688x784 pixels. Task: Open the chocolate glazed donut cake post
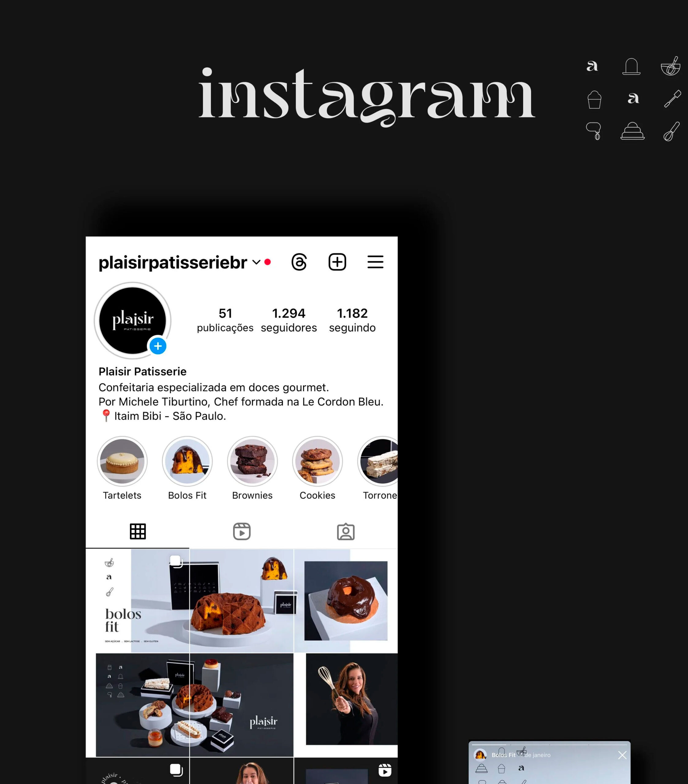(346, 601)
